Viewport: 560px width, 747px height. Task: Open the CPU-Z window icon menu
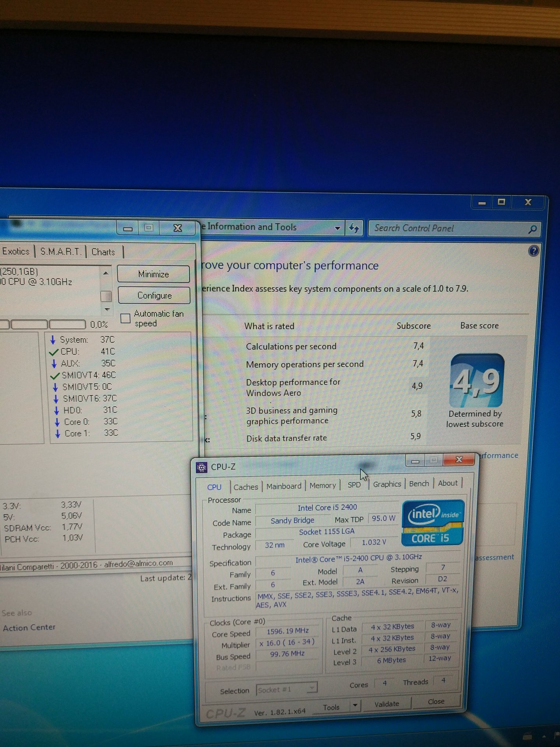pyautogui.click(x=201, y=467)
